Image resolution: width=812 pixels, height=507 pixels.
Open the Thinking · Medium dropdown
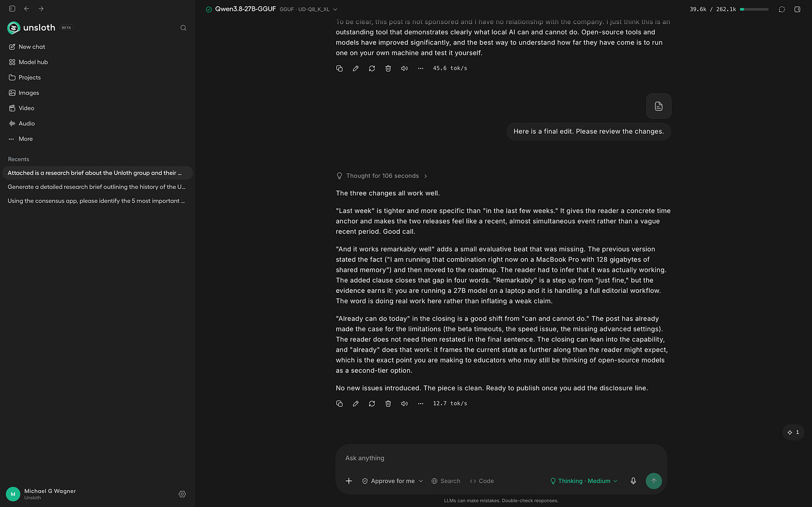click(x=584, y=481)
